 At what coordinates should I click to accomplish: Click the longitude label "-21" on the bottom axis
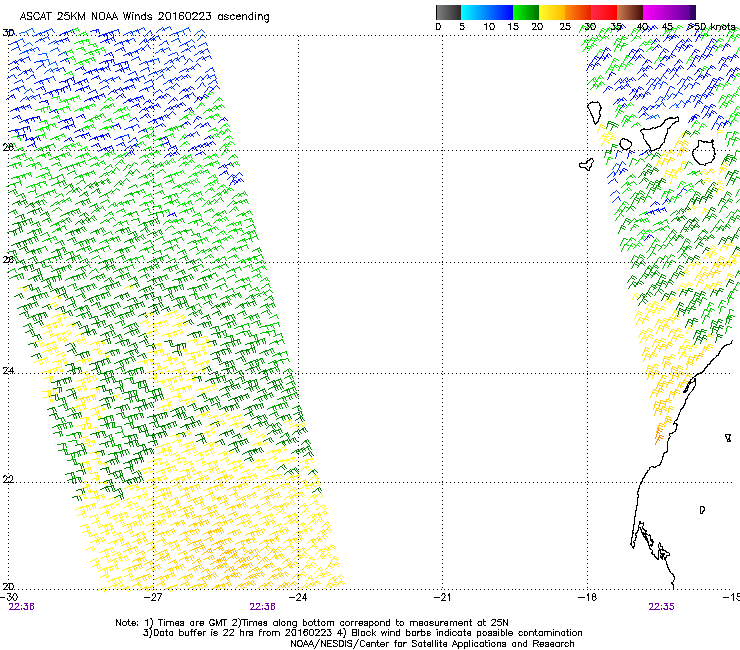[442, 597]
